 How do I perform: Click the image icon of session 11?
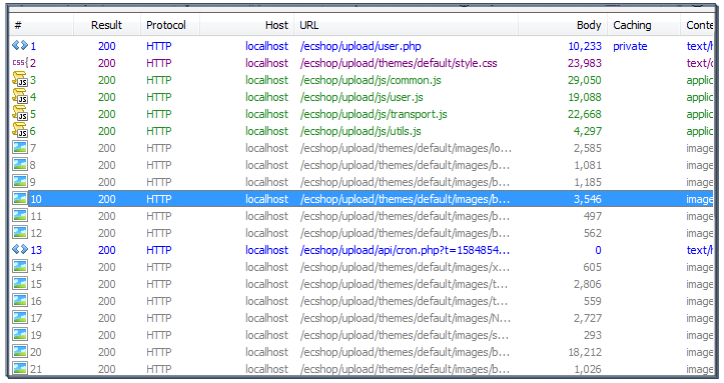(20, 215)
